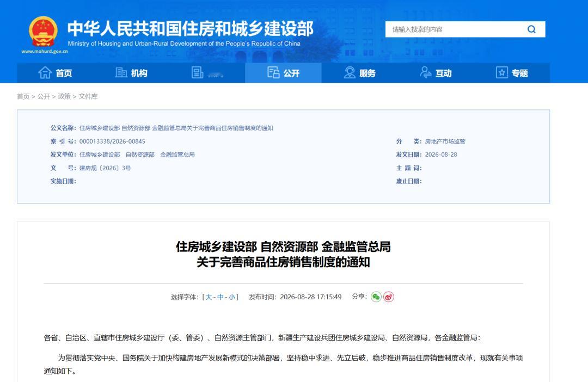Click document number 建房规〔2026〕3号
The image size is (588, 382).
click(105, 168)
